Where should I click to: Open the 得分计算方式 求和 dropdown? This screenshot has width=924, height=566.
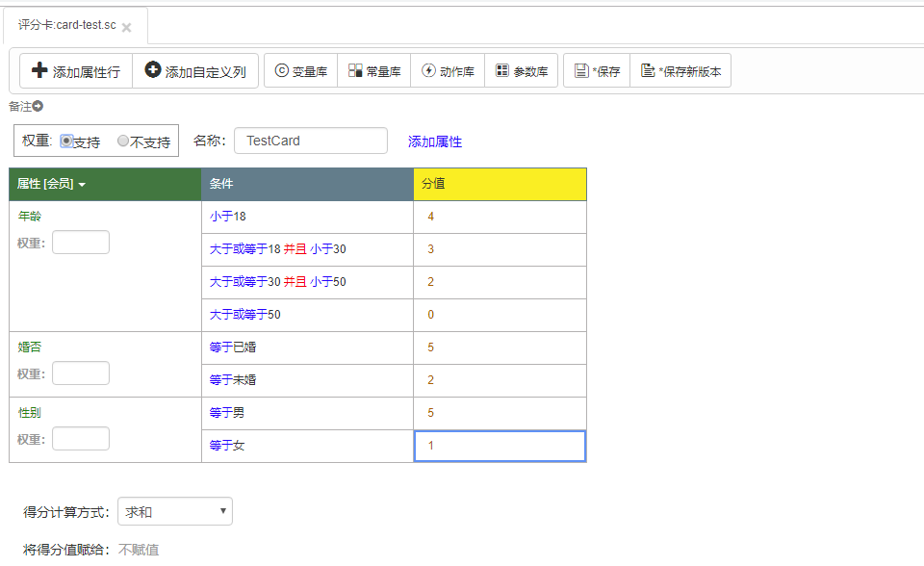(175, 511)
